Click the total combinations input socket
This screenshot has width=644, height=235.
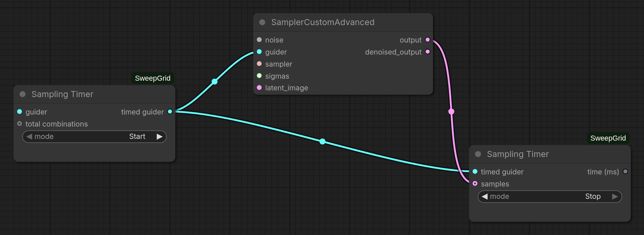(x=19, y=124)
